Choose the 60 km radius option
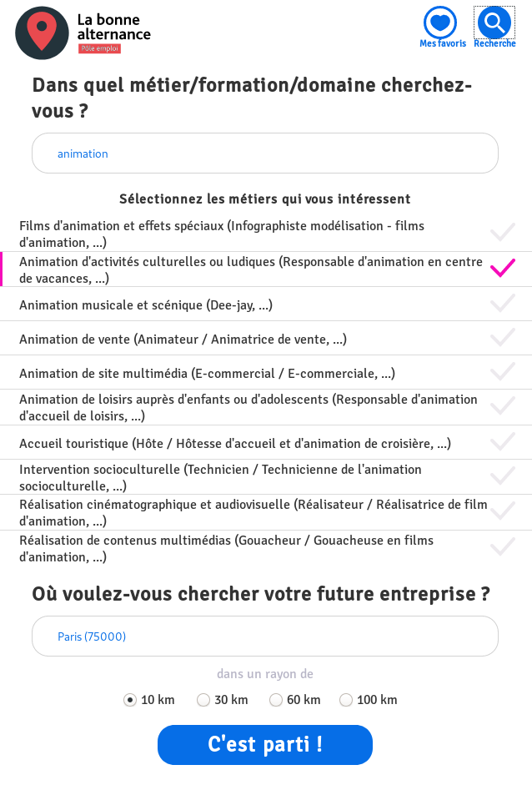Screen dimensions: 532x790 [x=276, y=700]
